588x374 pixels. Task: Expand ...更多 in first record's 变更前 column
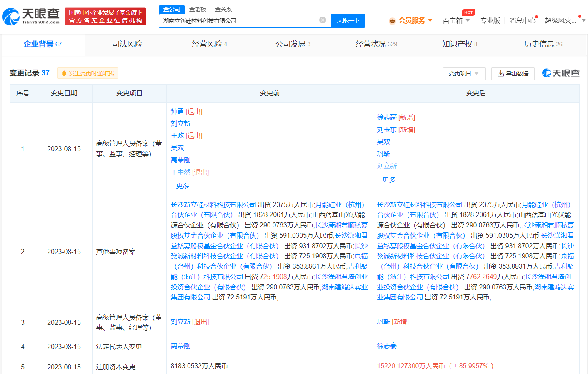click(179, 186)
